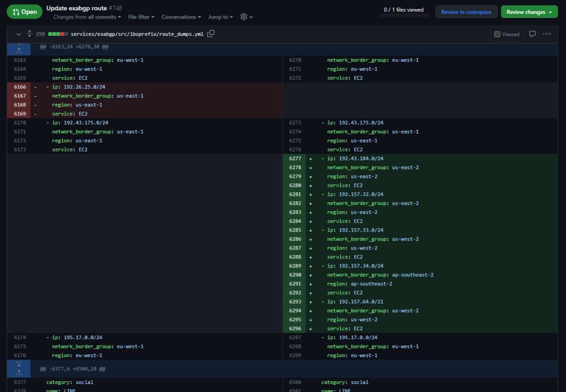Click plus marker on line 6285

click(x=311, y=230)
